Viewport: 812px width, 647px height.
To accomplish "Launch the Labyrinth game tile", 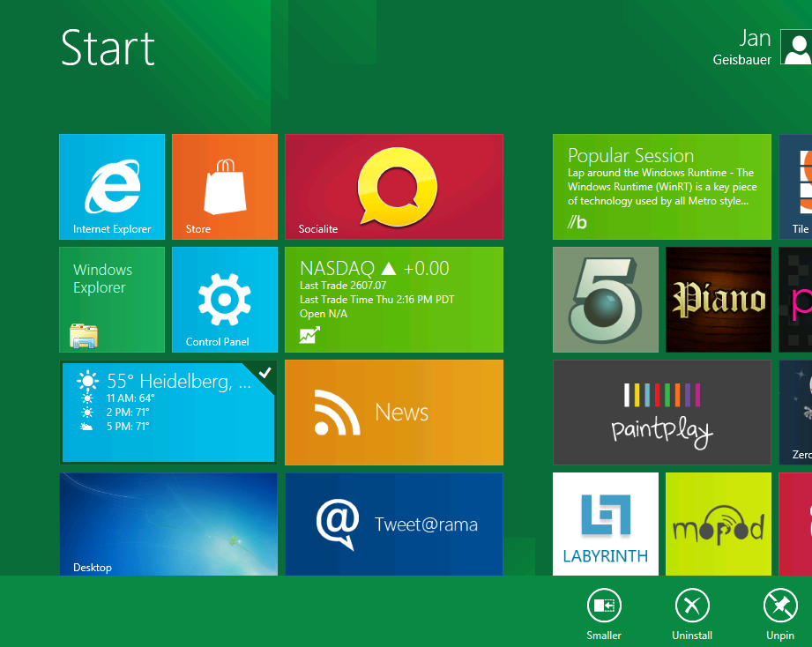I will [606, 524].
